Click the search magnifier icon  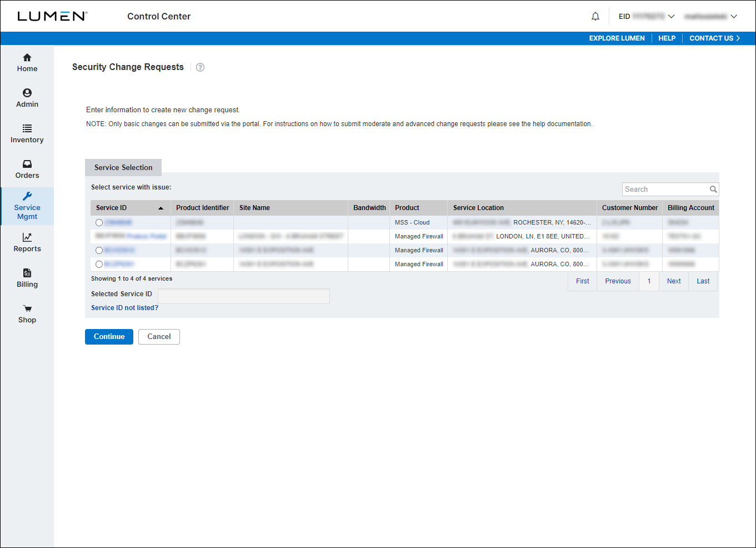click(x=713, y=190)
